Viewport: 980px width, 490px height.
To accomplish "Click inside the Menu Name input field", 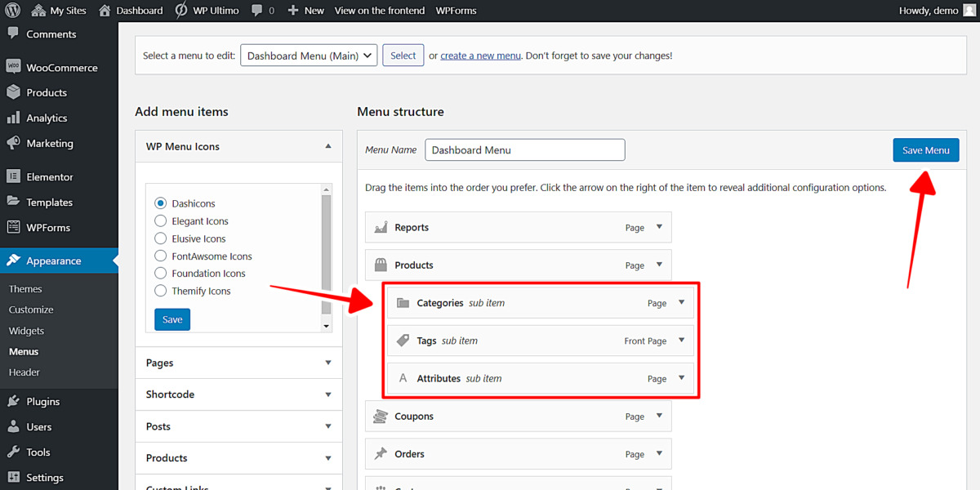I will pos(525,149).
